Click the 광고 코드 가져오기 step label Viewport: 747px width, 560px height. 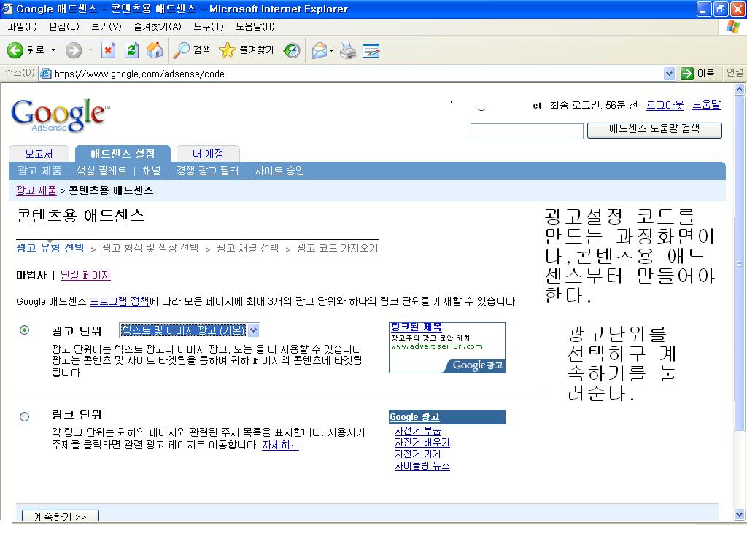337,248
